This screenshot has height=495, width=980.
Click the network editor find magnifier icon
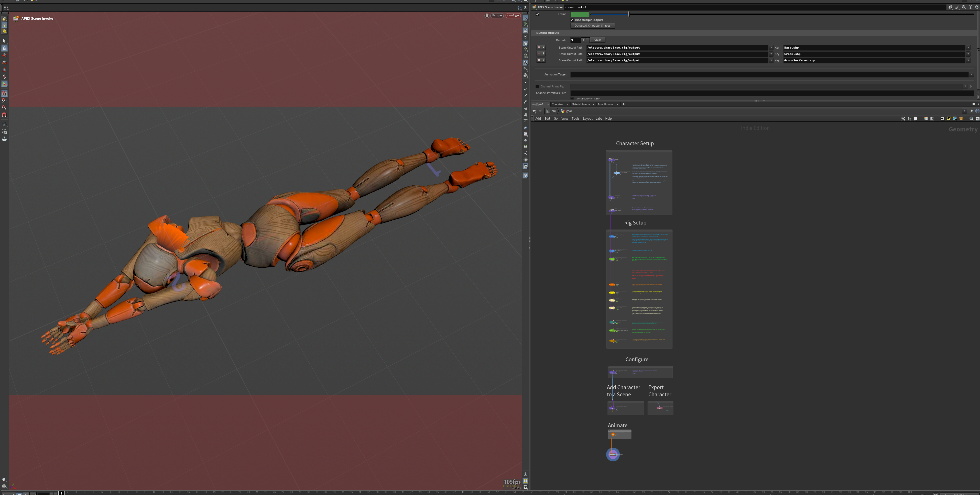point(971,119)
